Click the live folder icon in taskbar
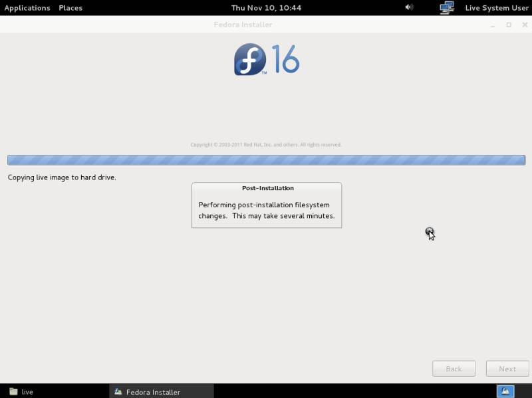The height and width of the screenshot is (398, 532). point(13,391)
